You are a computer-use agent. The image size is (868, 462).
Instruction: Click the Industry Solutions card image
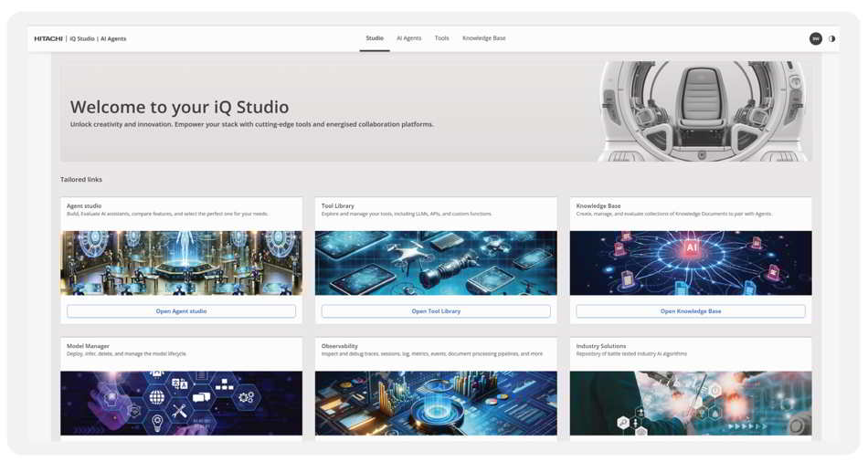[690, 403]
